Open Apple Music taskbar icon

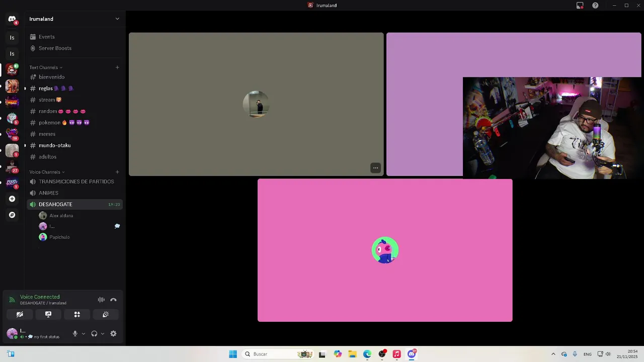click(396, 354)
